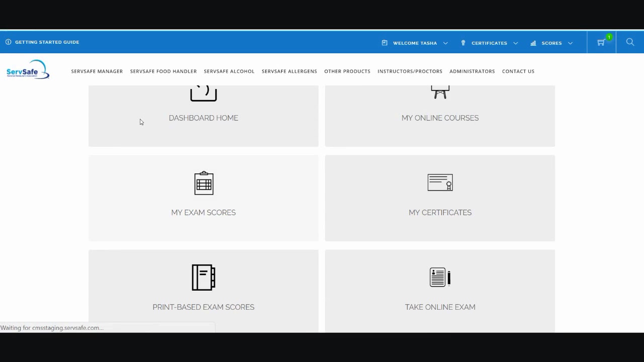Open the Dashboard Home label
The width and height of the screenshot is (644, 362).
tap(204, 118)
